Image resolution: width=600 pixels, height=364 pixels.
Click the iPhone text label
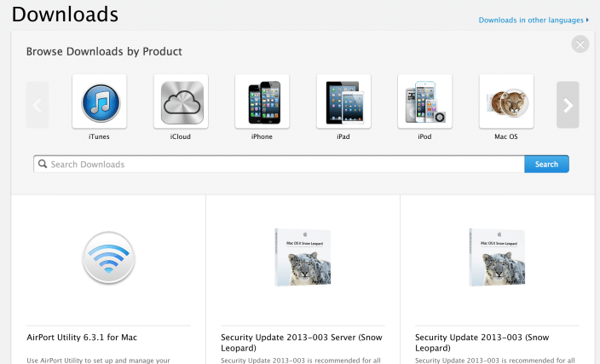tap(262, 136)
